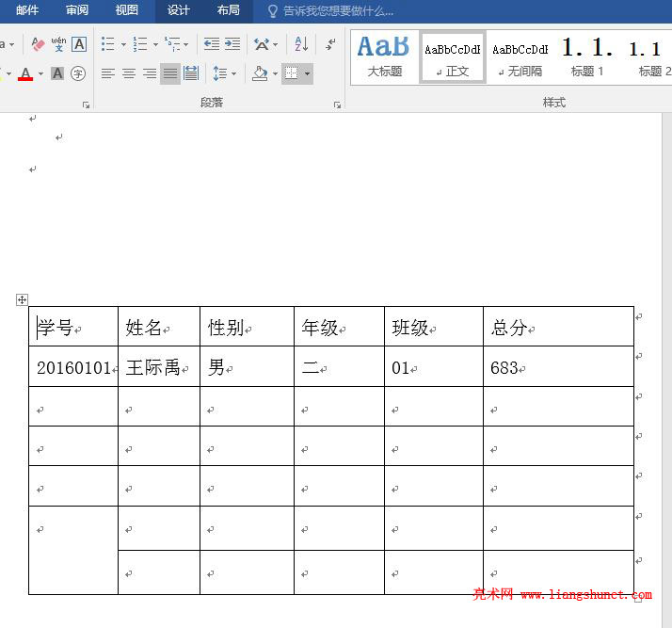Image resolution: width=672 pixels, height=628 pixels.
Task: Apply bullet list formatting
Action: point(108,43)
